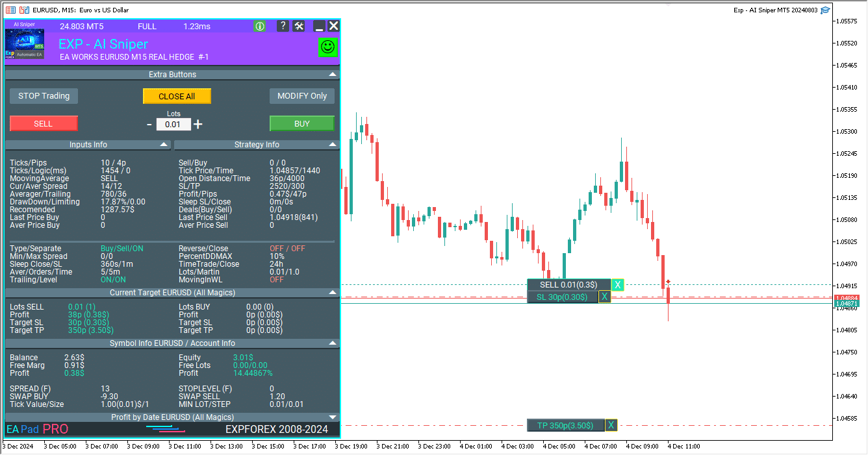Collapse the Inputs Info section

tap(163, 145)
